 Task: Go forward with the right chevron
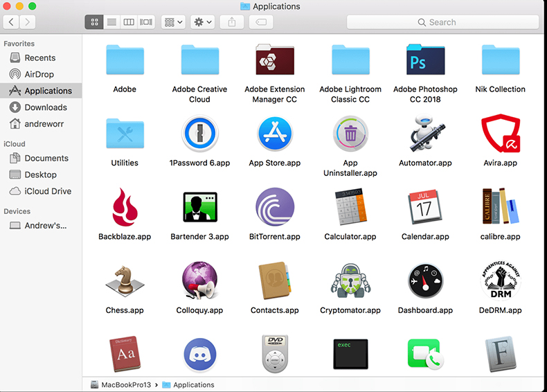pos(28,22)
